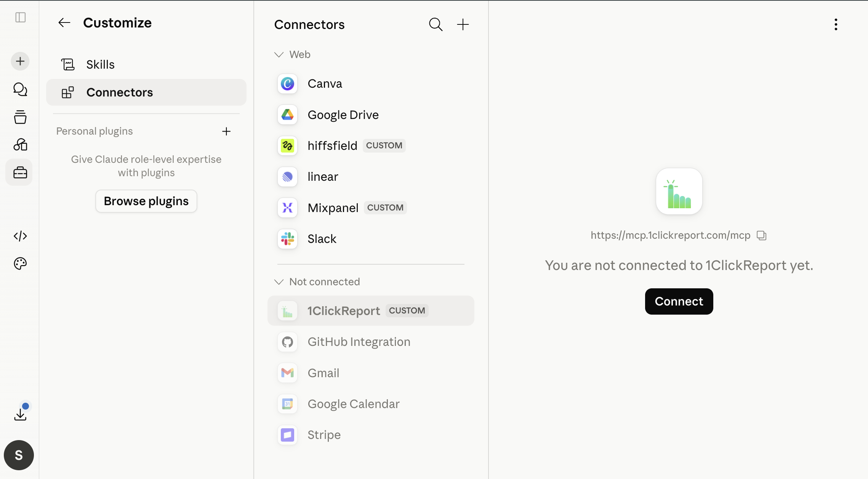This screenshot has height=479, width=868.
Task: Click the download icon with blue dot
Action: pyautogui.click(x=20, y=414)
